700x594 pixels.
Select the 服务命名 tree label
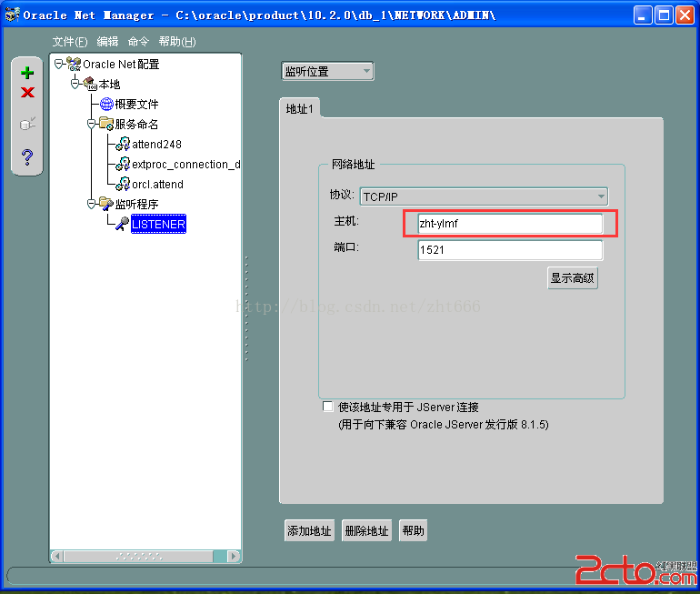pos(136,124)
